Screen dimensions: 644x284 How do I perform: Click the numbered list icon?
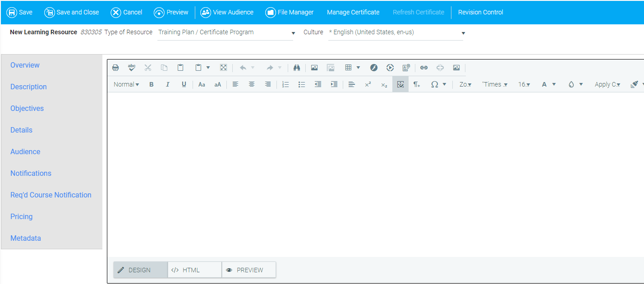point(285,84)
